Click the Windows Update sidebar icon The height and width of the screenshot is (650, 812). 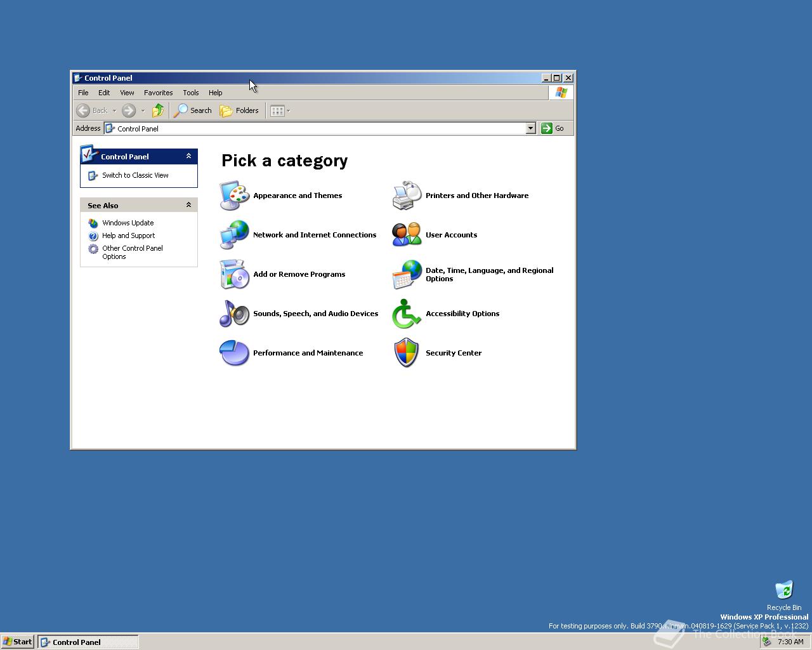[93, 223]
